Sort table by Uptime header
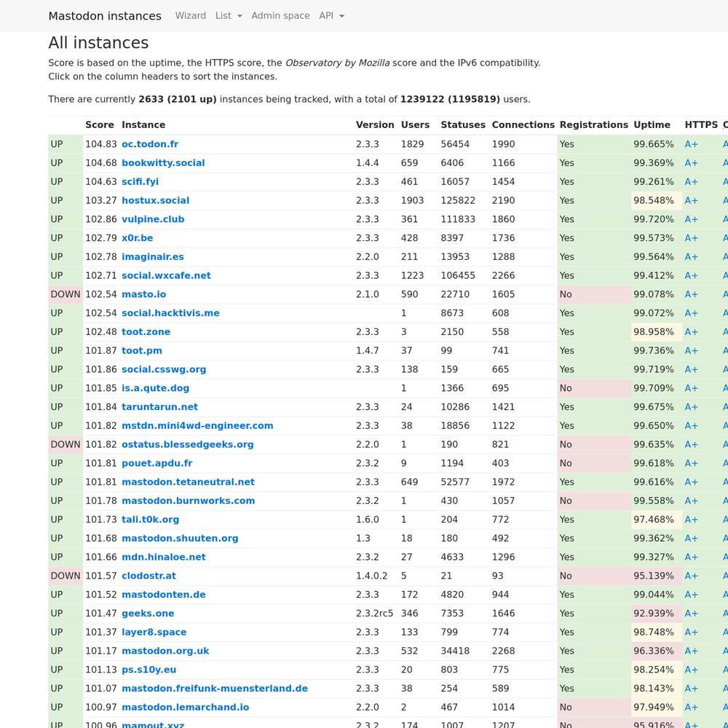Image resolution: width=728 pixels, height=728 pixels. click(652, 125)
